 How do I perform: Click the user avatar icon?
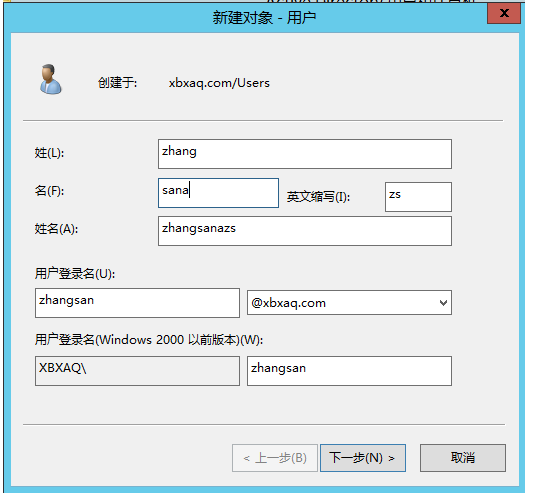click(x=50, y=79)
